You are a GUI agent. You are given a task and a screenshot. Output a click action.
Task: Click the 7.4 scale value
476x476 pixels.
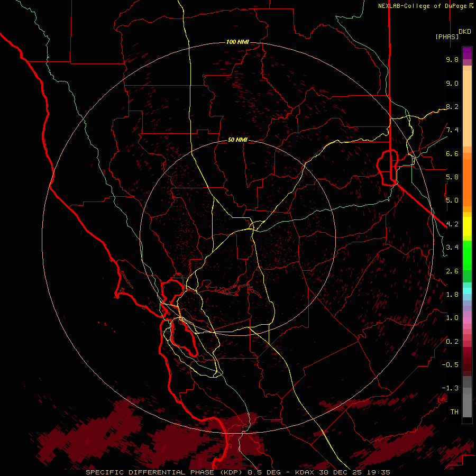452,130
